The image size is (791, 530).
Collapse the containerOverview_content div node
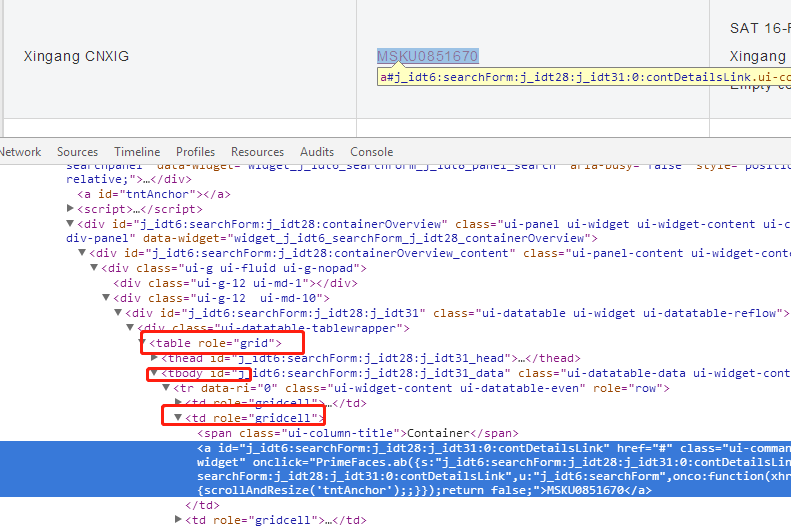[82, 252]
